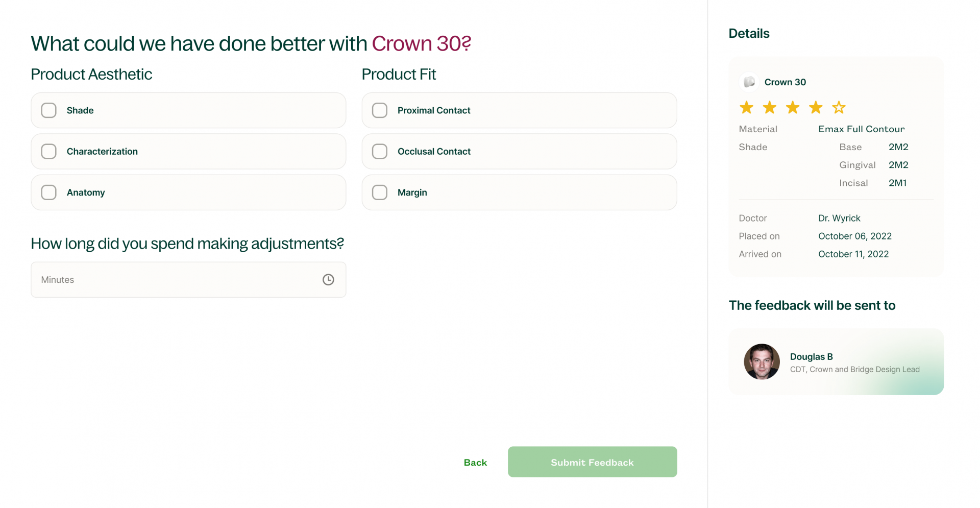
Task: Click the Crown 30 details title
Action: coord(785,82)
